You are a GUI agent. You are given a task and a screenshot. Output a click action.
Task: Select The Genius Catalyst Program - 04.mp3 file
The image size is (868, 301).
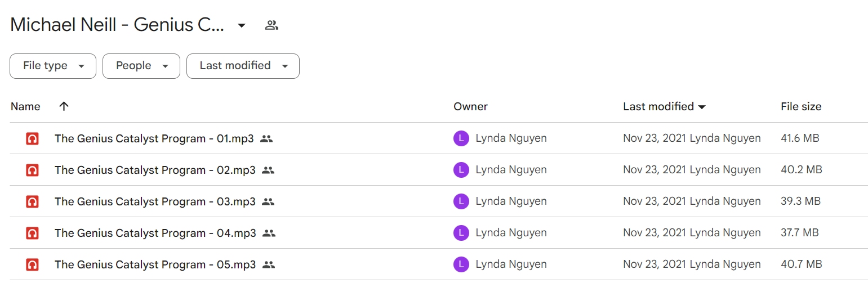pos(439,233)
